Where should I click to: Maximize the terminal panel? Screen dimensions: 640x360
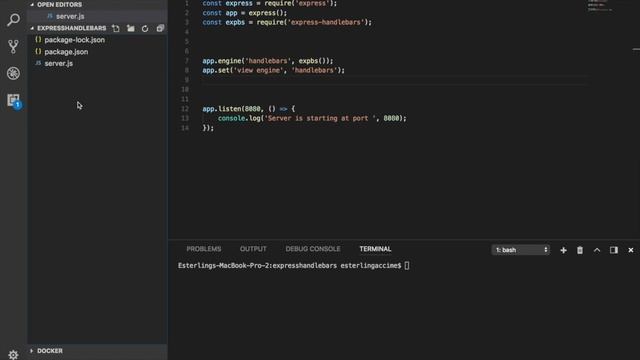pyautogui.click(x=597, y=250)
